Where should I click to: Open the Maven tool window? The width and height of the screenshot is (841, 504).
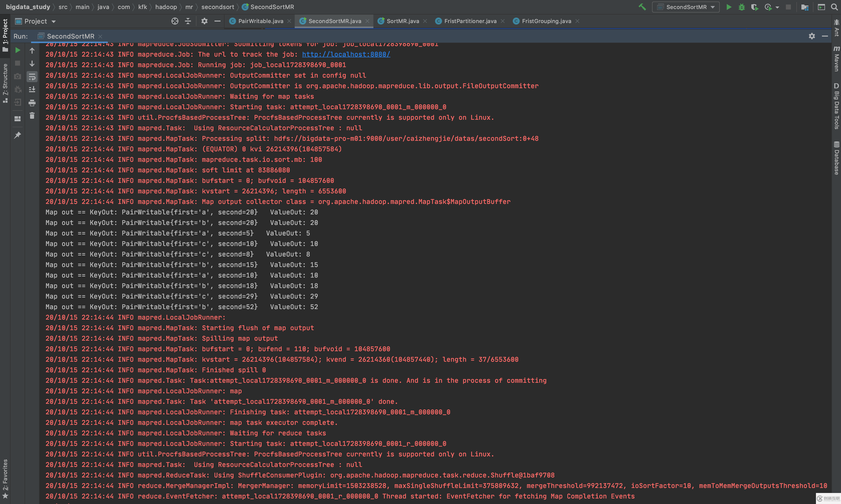click(836, 59)
